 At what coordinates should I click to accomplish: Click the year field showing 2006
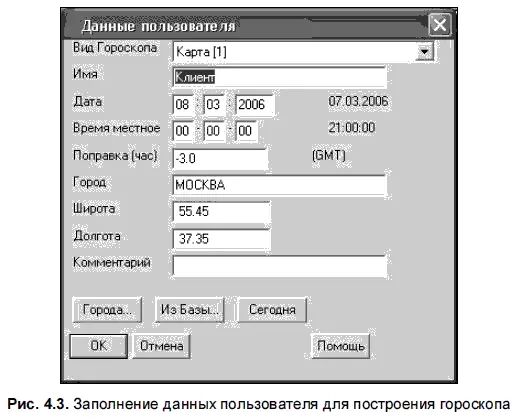[255, 104]
